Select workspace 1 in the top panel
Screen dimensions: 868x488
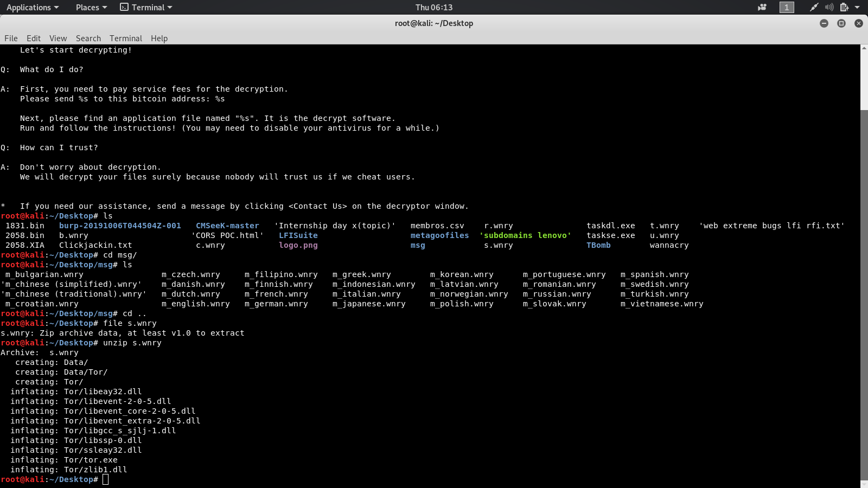point(787,7)
